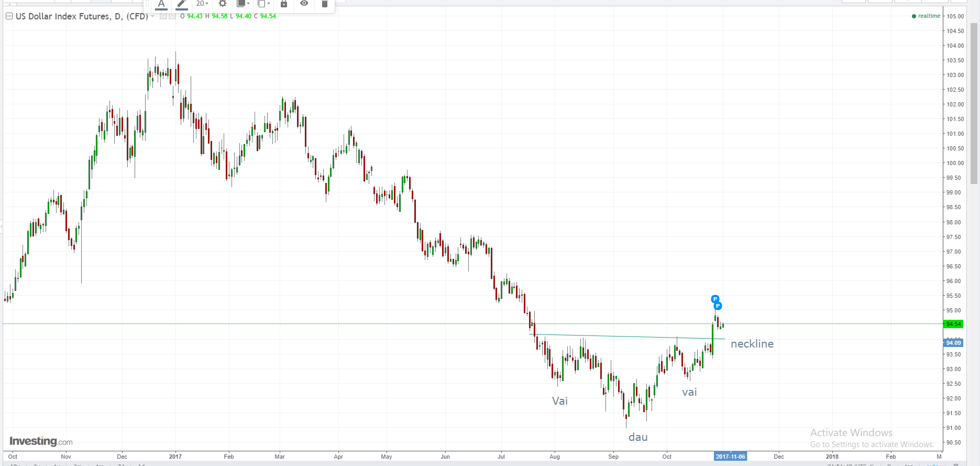The image size is (980, 466).
Task: Open the font size 20 dropdown
Action: click(x=202, y=4)
